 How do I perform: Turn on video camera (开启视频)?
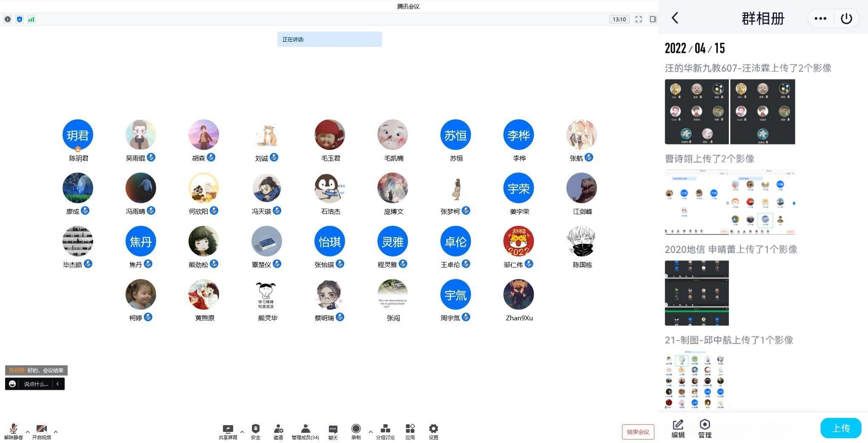coord(41,431)
